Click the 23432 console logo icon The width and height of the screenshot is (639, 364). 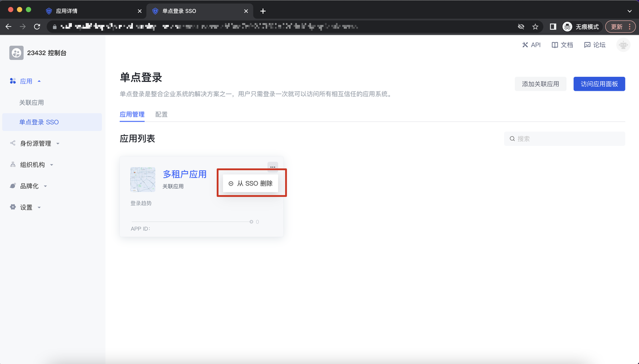(16, 53)
